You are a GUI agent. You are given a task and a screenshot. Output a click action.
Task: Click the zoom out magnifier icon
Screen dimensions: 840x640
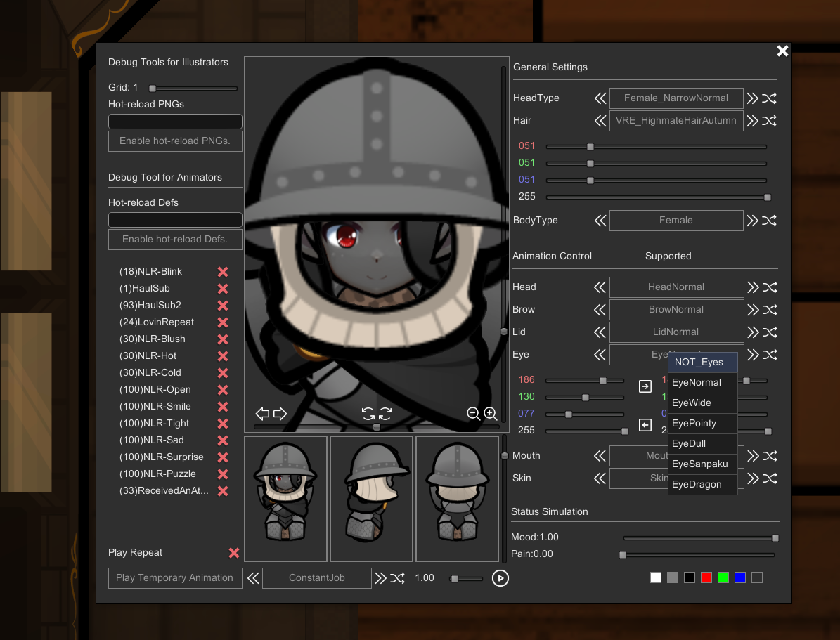point(474,414)
